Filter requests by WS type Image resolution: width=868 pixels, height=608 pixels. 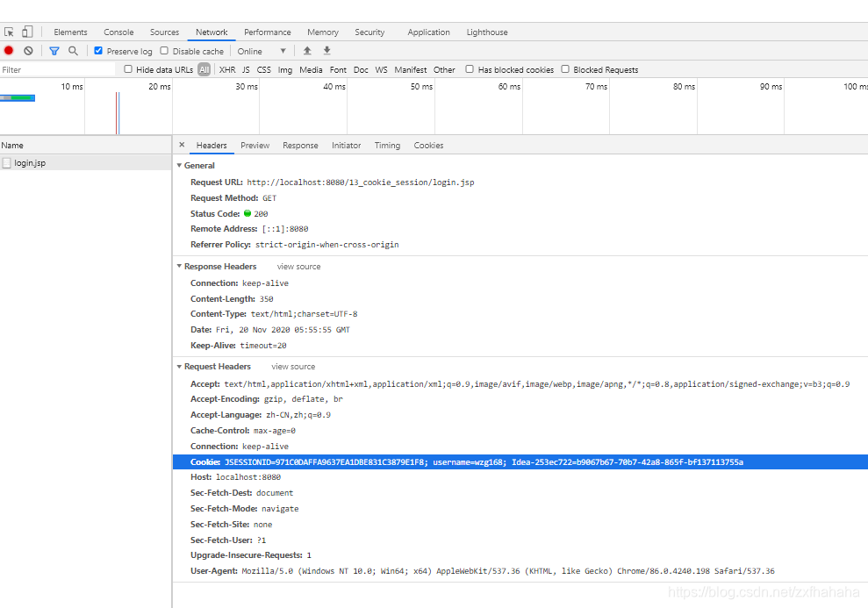click(x=382, y=69)
